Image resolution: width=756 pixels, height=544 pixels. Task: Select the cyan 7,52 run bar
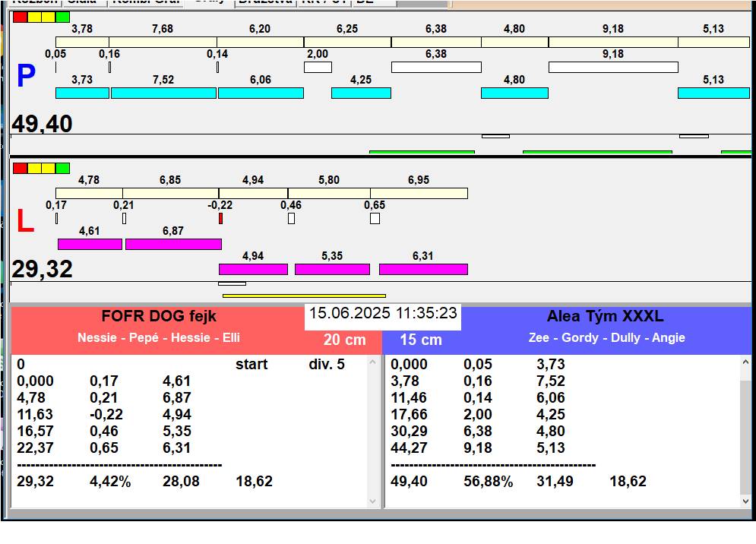(x=163, y=93)
